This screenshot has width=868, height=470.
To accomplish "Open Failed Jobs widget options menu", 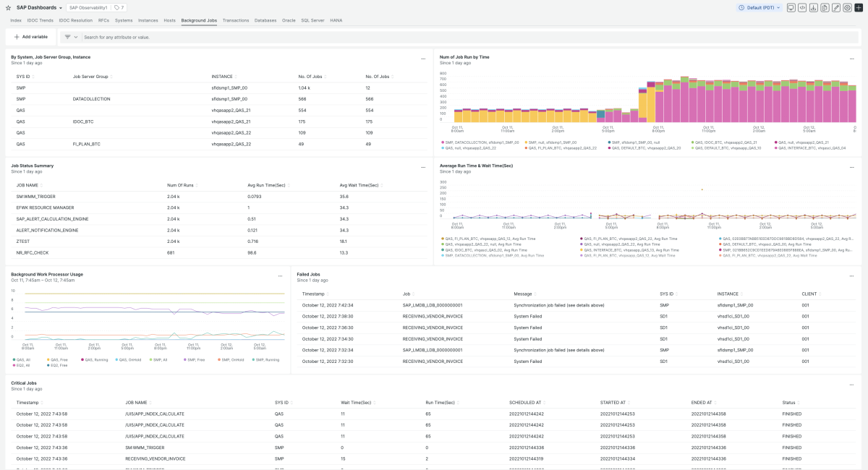I will click(851, 275).
